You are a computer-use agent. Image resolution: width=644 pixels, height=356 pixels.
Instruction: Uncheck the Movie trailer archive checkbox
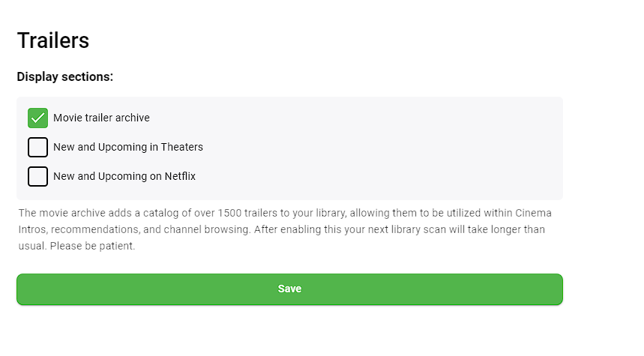click(37, 118)
